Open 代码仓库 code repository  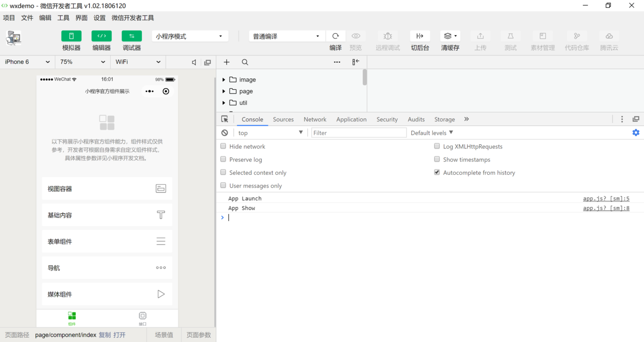point(577,36)
